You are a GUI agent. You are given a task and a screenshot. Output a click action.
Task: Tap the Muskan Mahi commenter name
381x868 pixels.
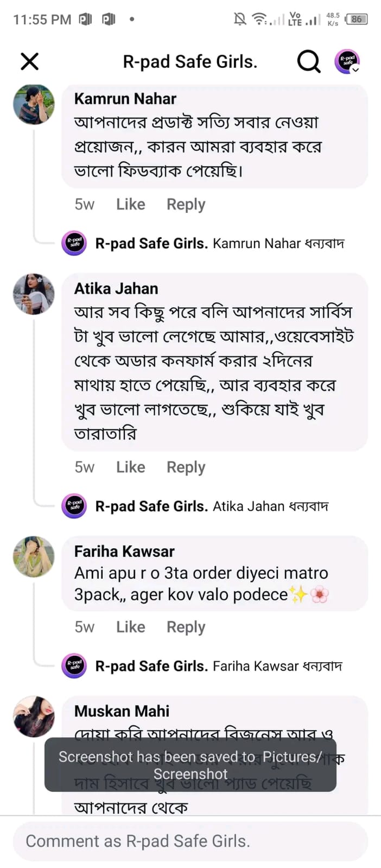pyautogui.click(x=122, y=711)
